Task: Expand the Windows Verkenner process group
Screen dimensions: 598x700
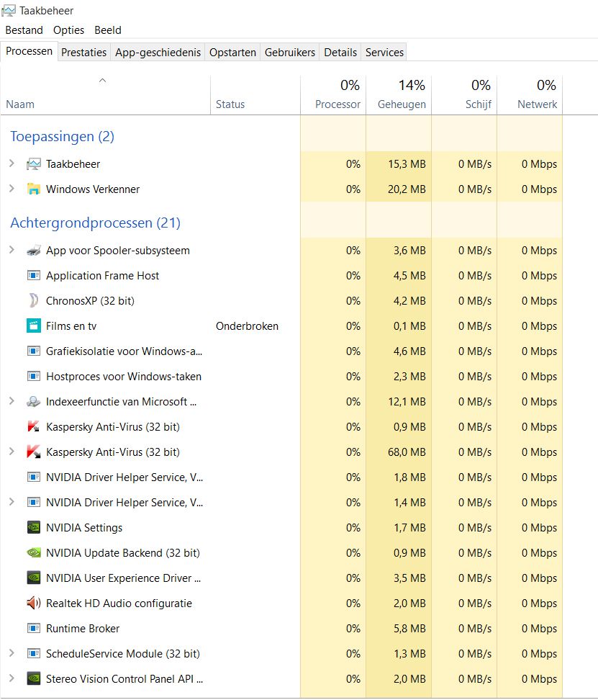Action: point(12,189)
